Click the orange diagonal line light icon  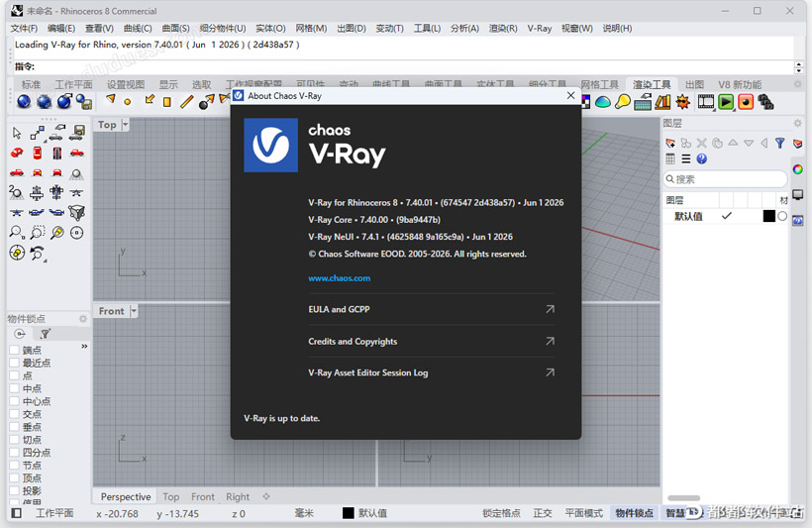coord(186,102)
